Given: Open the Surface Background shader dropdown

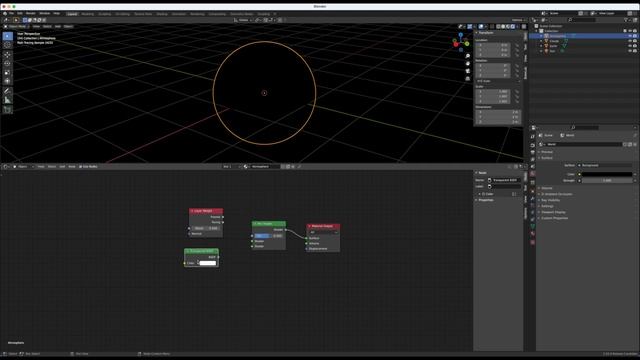Looking at the screenshot, I should (604, 165).
